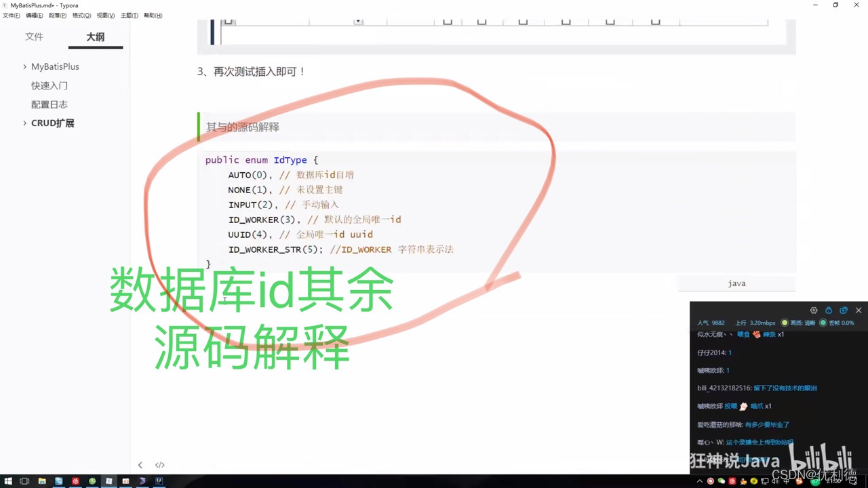This screenshot has height=488, width=868.
Task: Expand the CRUD扩展 outline arrow
Action: [x=25, y=123]
